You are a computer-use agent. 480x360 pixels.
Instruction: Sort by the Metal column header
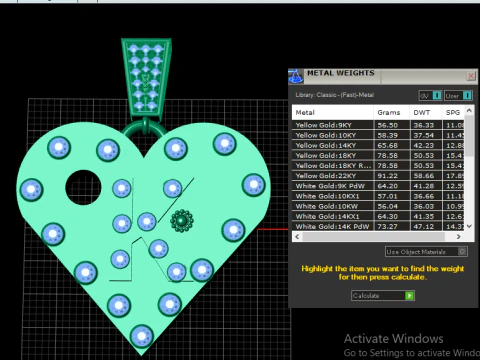point(333,113)
